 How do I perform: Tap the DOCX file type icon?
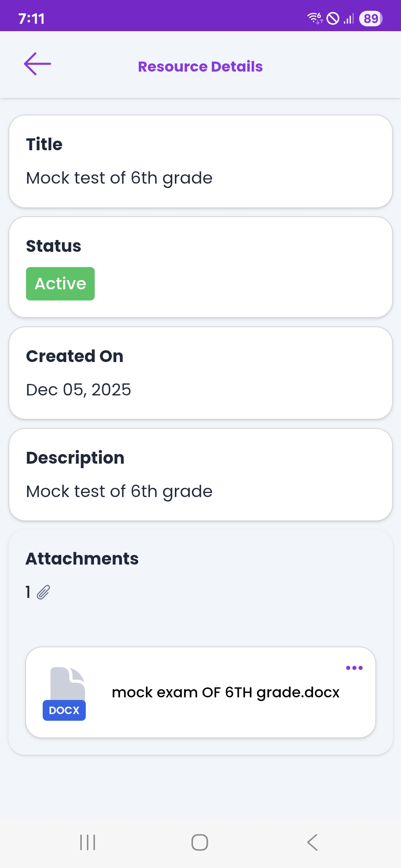(65, 694)
